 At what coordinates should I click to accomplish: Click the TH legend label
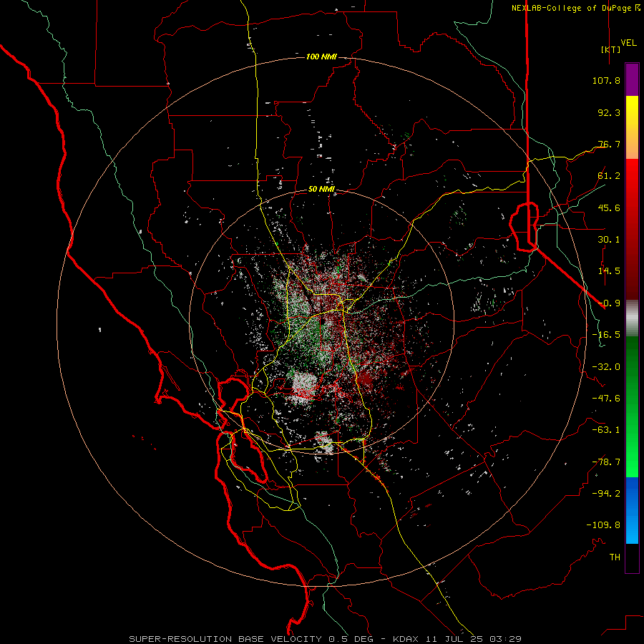coord(615,557)
